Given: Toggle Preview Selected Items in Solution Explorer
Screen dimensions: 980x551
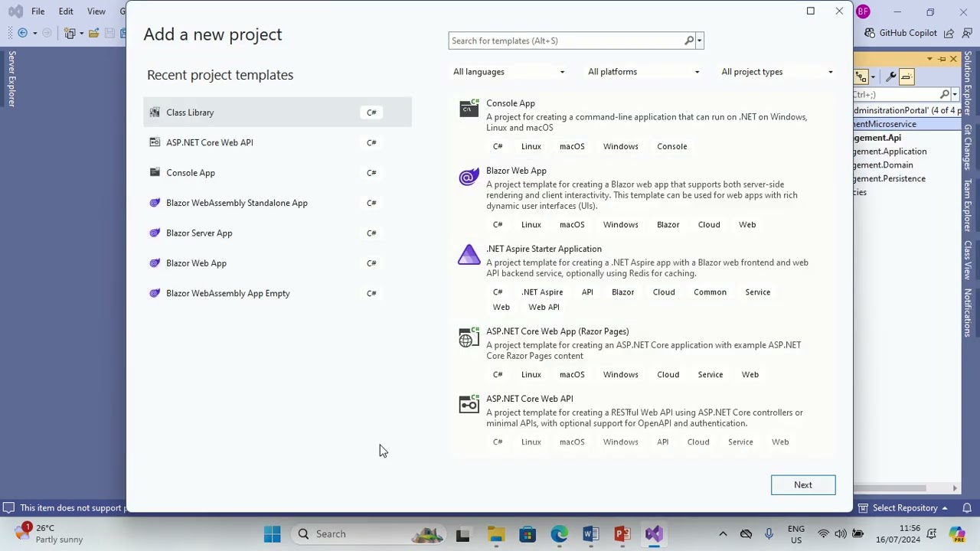Looking at the screenshot, I should 906,77.
